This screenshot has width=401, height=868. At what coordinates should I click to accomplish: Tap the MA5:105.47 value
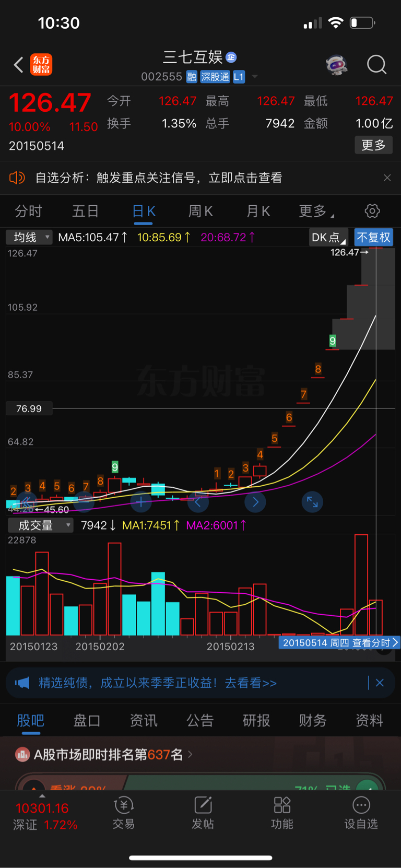(x=92, y=238)
